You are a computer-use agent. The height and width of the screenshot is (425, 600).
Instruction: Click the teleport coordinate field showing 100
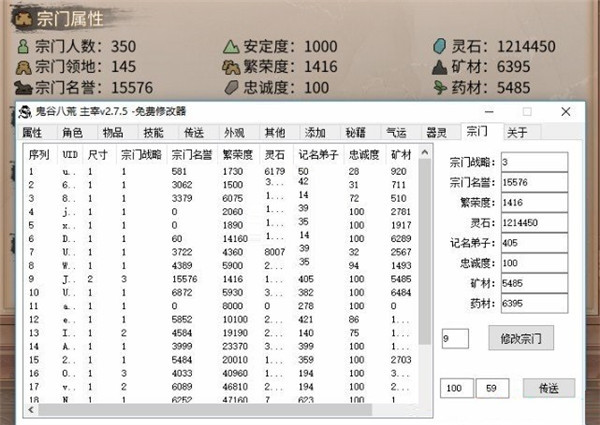(x=457, y=388)
